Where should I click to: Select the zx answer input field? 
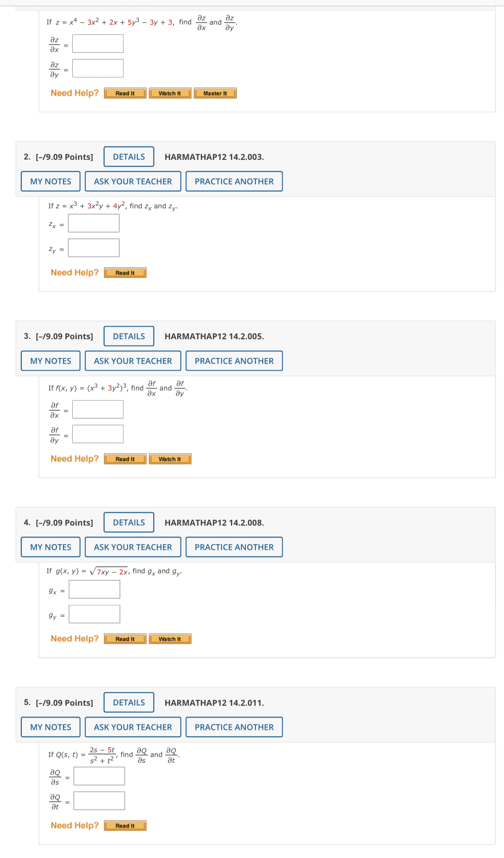[93, 223]
